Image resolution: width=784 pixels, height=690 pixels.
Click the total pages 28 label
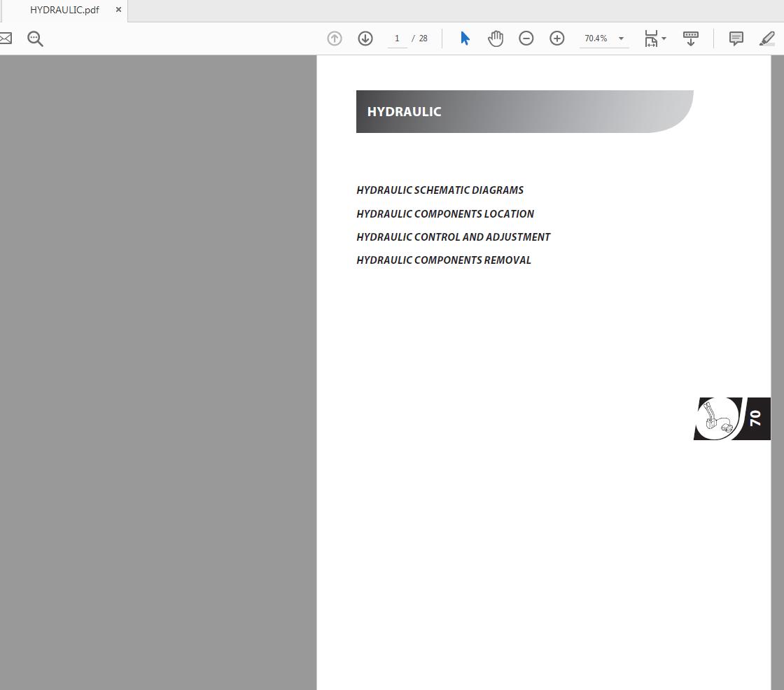point(423,38)
